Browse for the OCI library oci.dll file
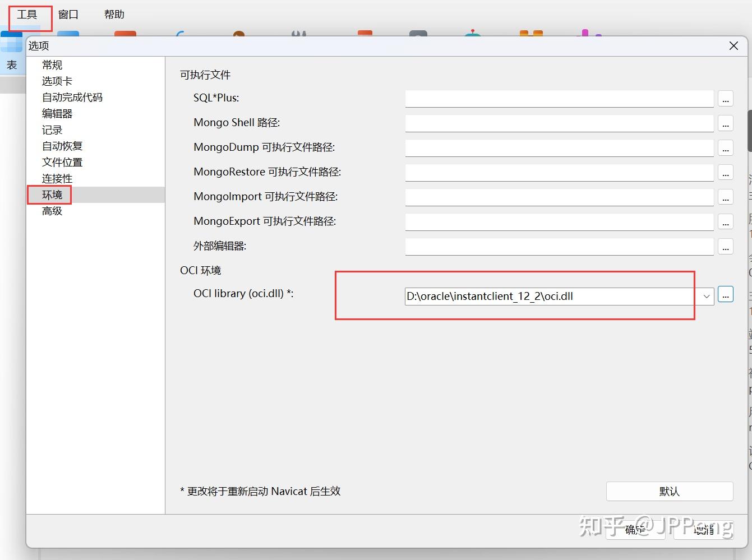This screenshot has width=752, height=560. coord(726,295)
